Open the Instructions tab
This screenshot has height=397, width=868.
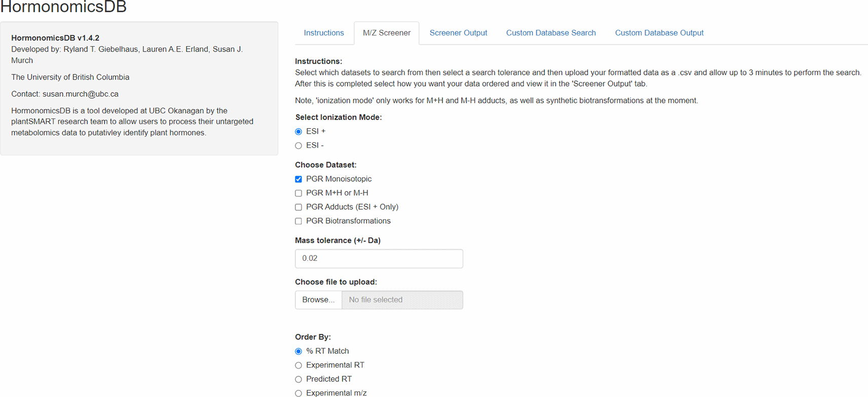tap(323, 33)
